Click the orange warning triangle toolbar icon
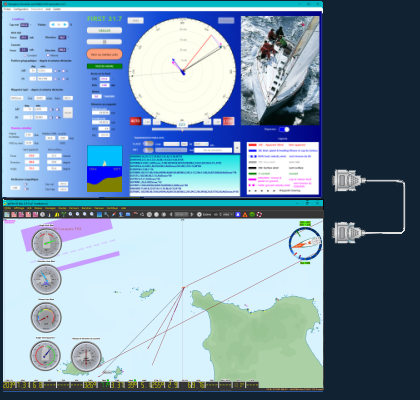The image size is (420, 400). click(245, 214)
